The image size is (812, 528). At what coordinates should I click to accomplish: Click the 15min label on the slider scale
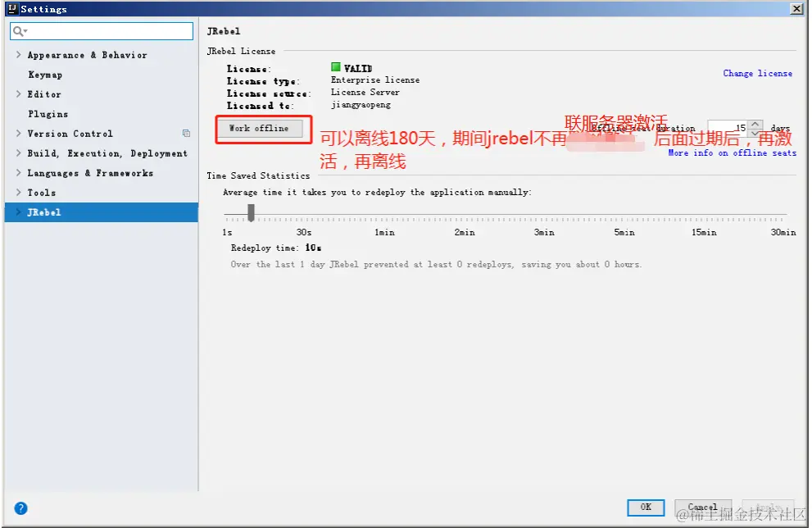(x=704, y=232)
